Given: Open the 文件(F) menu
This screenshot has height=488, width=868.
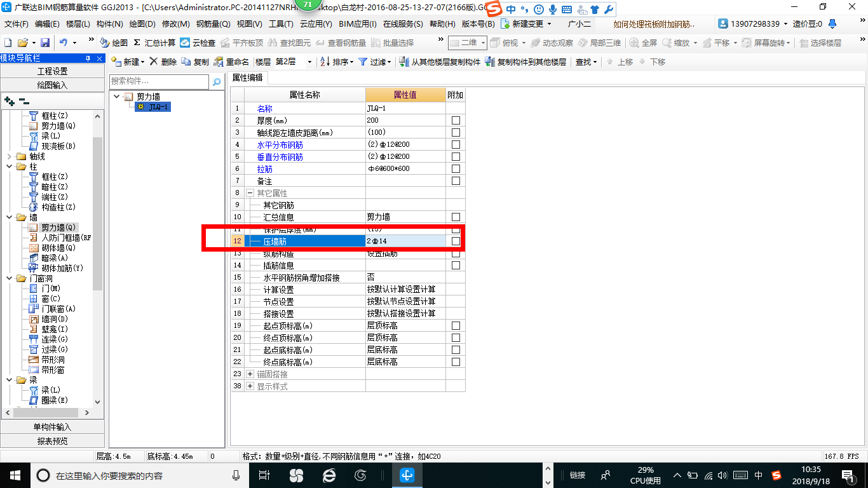Looking at the screenshot, I should click(17, 24).
